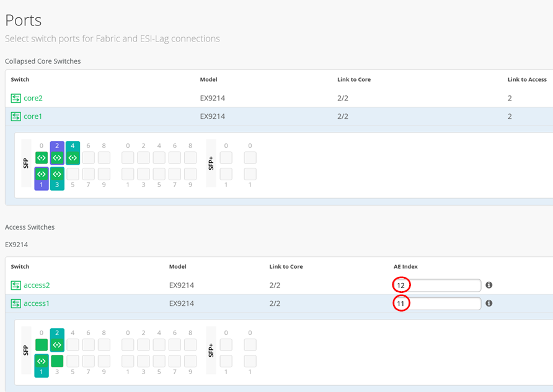Screen dimensions: 553x392
Task: Open the core2 switch link
Action: click(x=33, y=98)
